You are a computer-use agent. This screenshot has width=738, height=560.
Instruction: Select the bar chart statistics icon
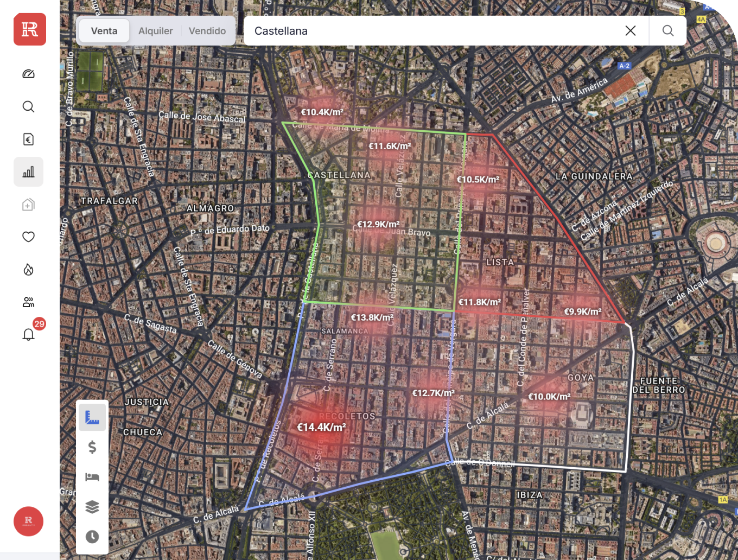(x=29, y=172)
